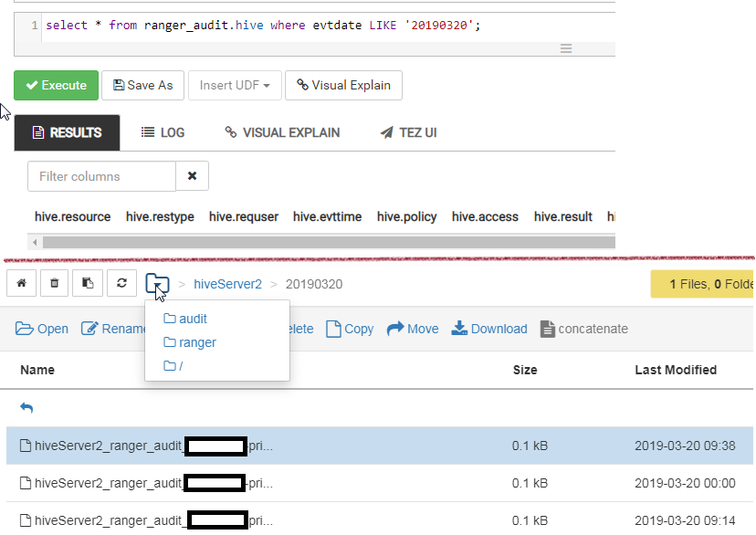This screenshot has height=535, width=756.
Task: Open the Rename action icon
Action: (89, 328)
